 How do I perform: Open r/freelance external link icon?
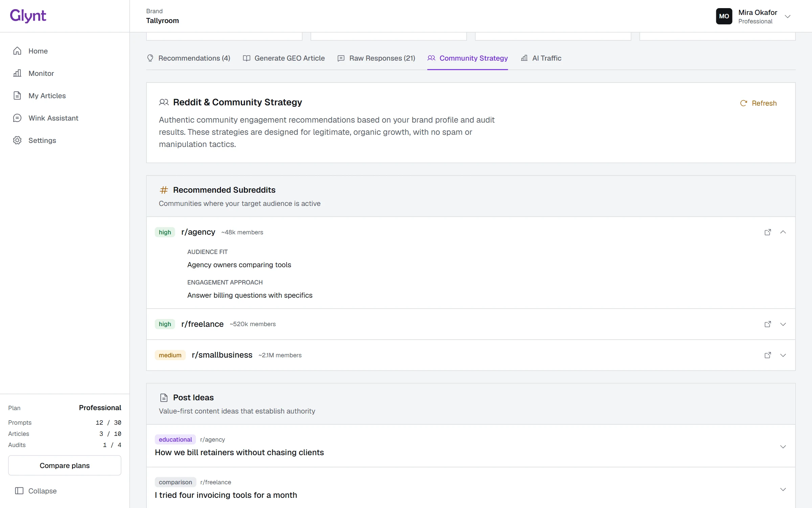click(x=768, y=324)
